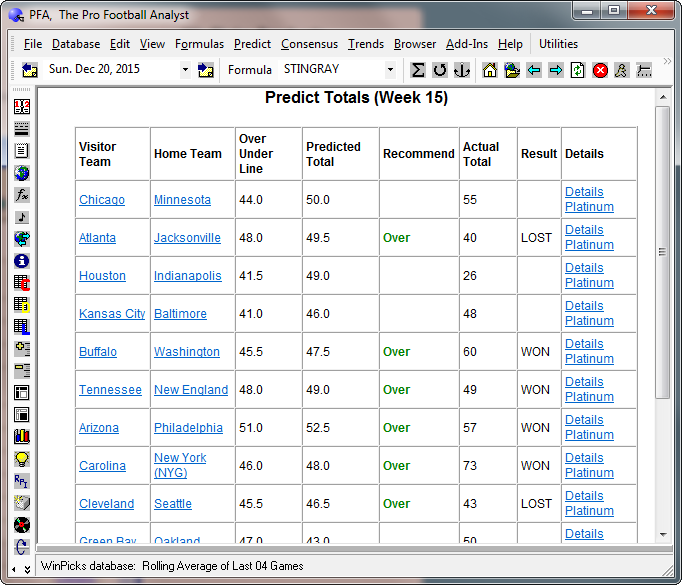Stop loading with the red X icon
The image size is (682, 585).
(600, 70)
